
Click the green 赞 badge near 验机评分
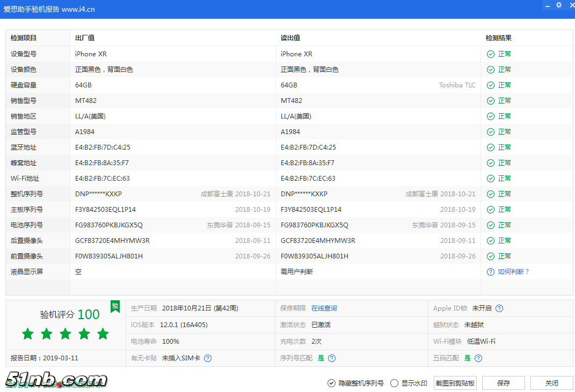pyautogui.click(x=115, y=307)
